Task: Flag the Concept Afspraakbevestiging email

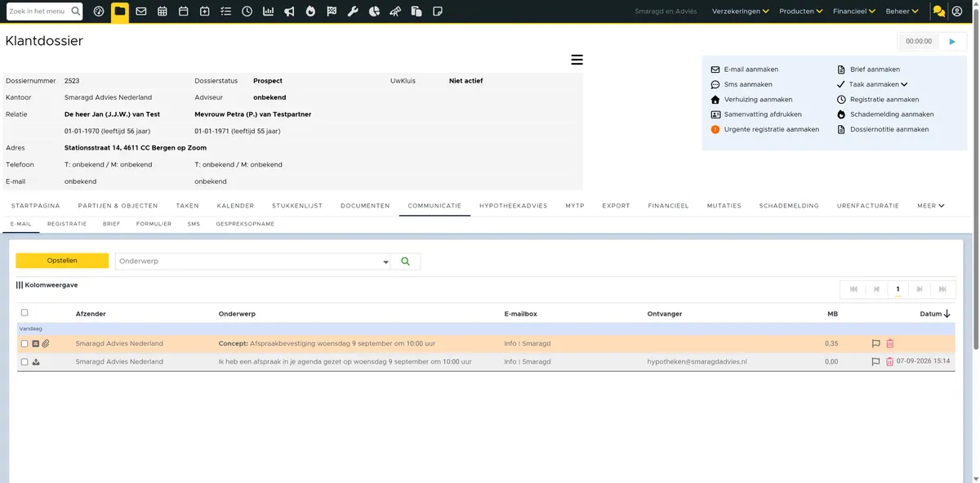Action: 876,344
